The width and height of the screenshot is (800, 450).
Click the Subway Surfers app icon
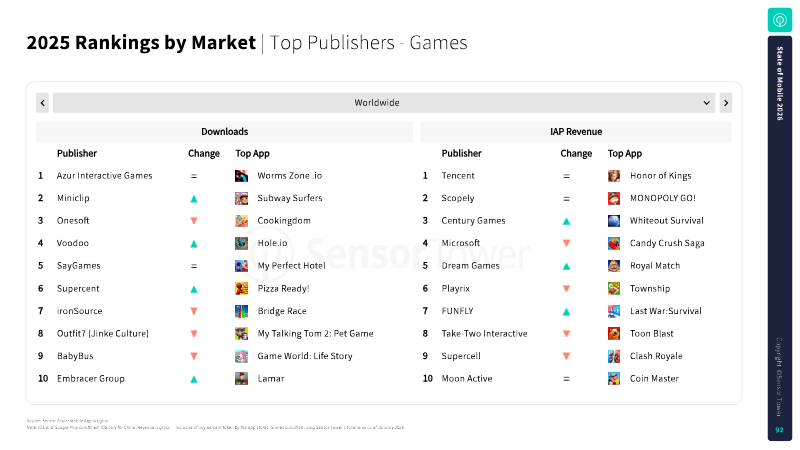(x=242, y=198)
